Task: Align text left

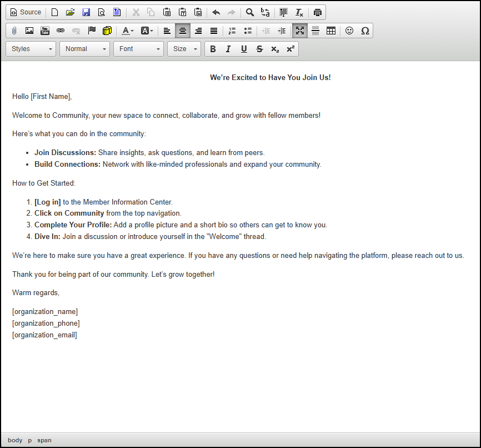Action: pyautogui.click(x=167, y=31)
